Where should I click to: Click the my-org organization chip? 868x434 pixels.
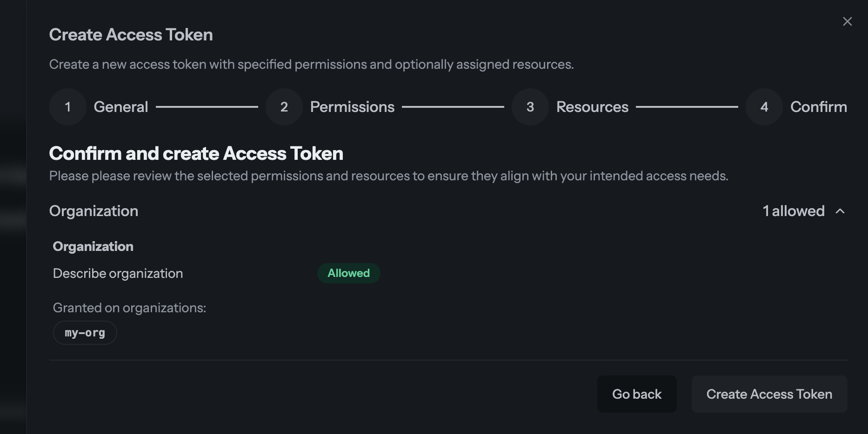click(85, 332)
